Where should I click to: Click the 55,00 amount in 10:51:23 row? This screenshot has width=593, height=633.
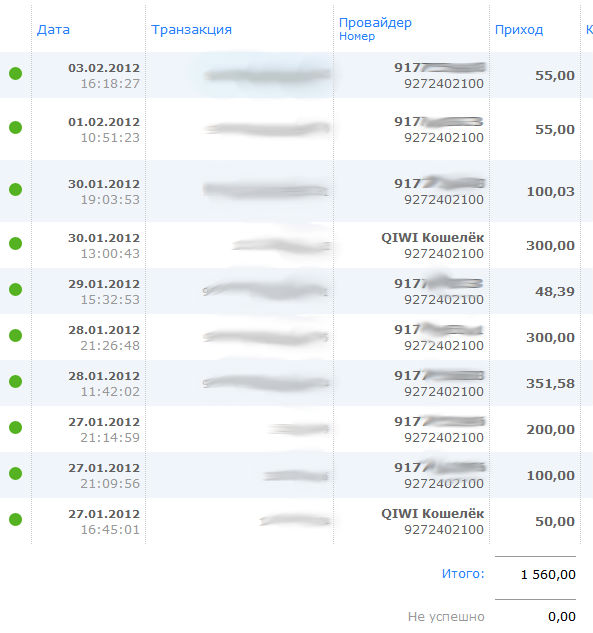pos(555,130)
